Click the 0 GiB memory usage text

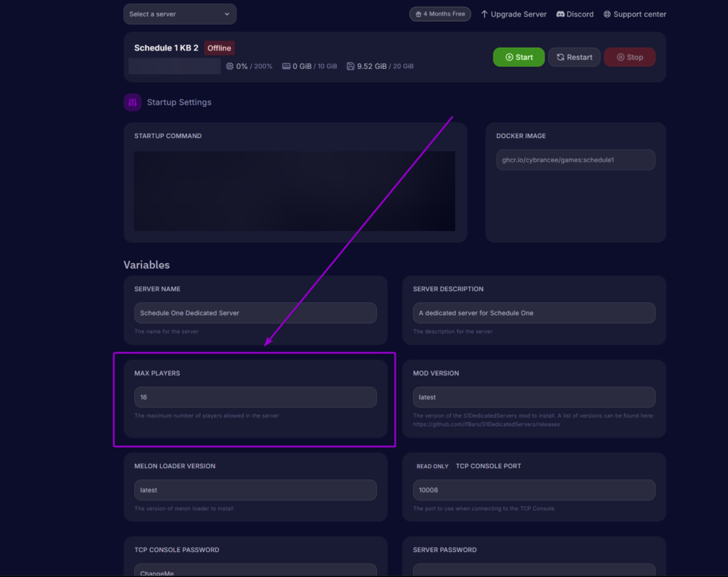point(301,66)
